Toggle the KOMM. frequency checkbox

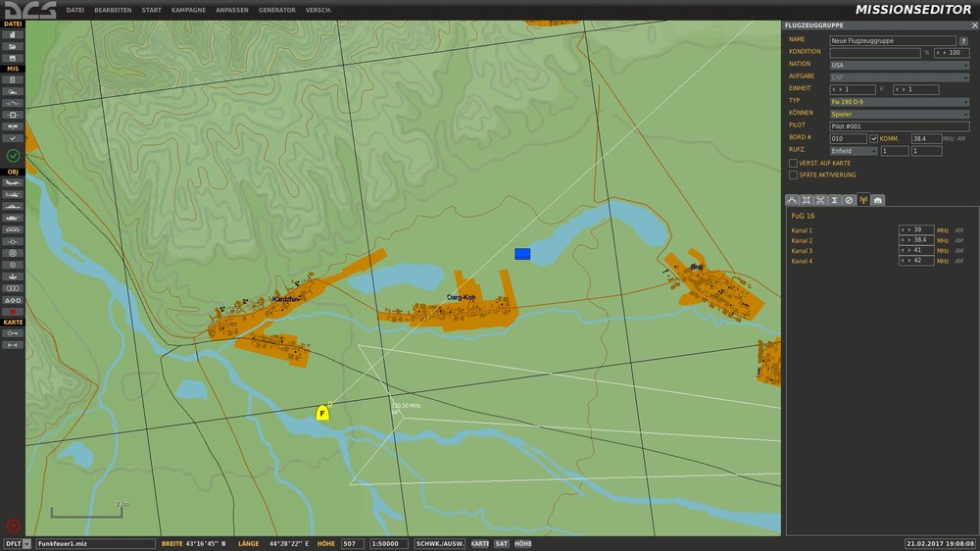pyautogui.click(x=874, y=139)
